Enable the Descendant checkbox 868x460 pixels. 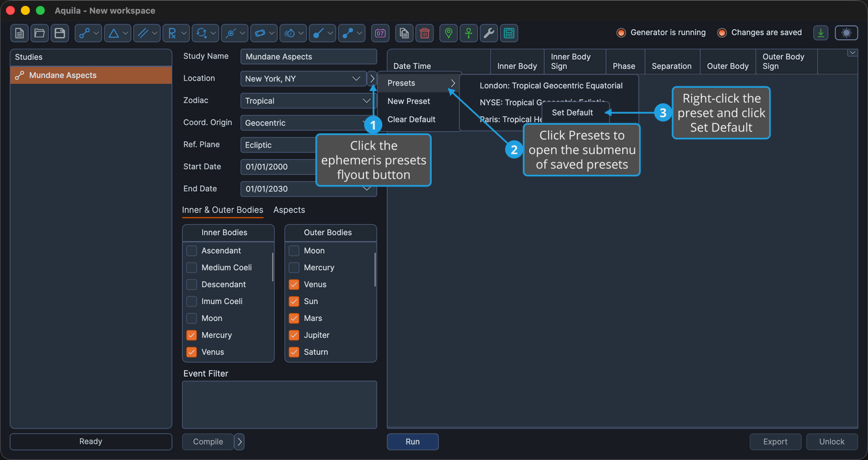click(192, 285)
